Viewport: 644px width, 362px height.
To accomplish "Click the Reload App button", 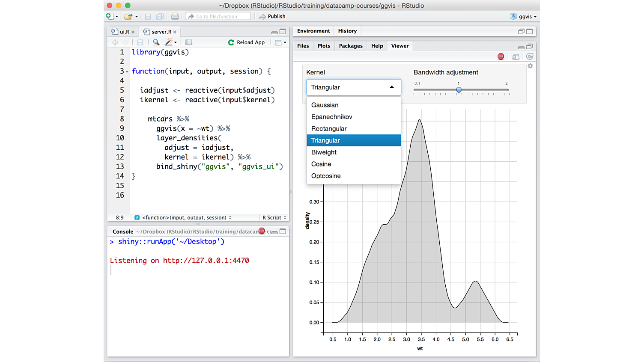I will point(247,42).
